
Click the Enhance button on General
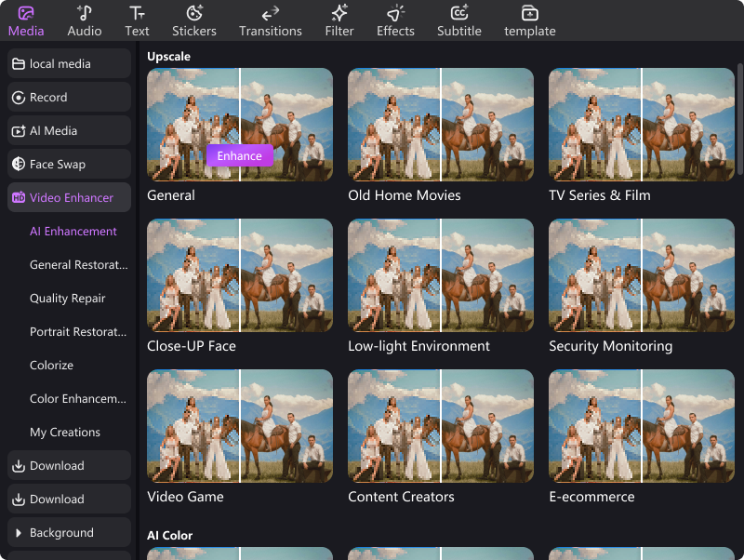(240, 155)
